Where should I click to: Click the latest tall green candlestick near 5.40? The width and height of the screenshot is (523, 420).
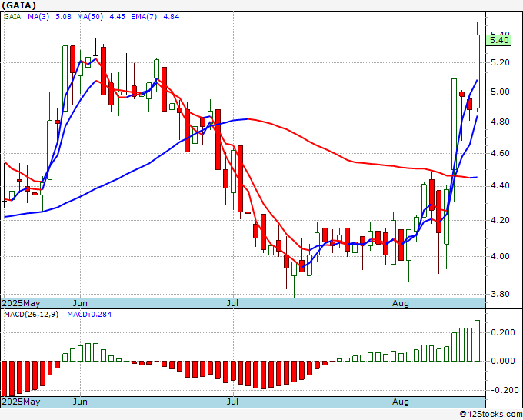[x=478, y=72]
